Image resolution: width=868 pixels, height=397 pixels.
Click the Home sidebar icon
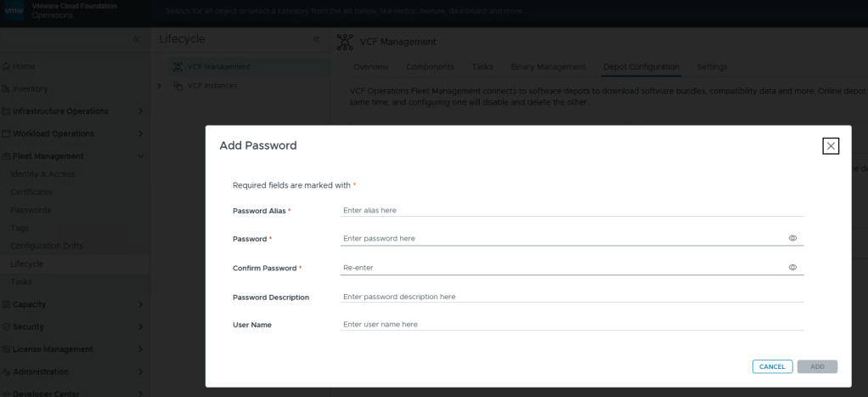pos(6,67)
